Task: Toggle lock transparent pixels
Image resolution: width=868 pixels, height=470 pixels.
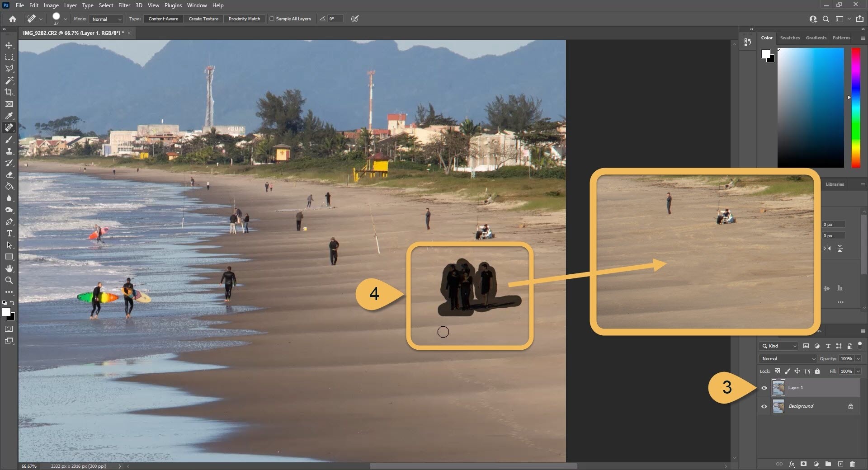Action: [777, 371]
